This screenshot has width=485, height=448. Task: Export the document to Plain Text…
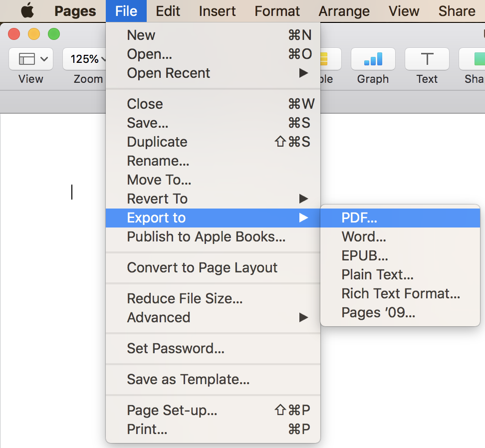[x=400, y=274]
